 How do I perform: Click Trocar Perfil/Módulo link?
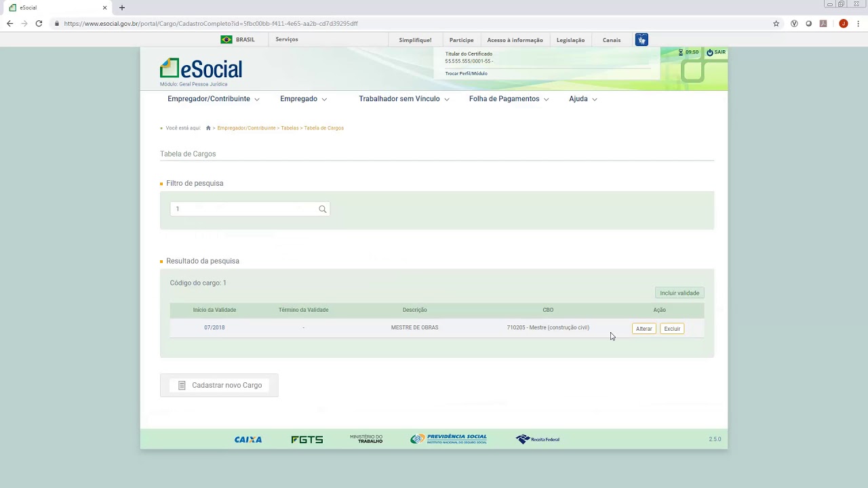click(x=466, y=73)
